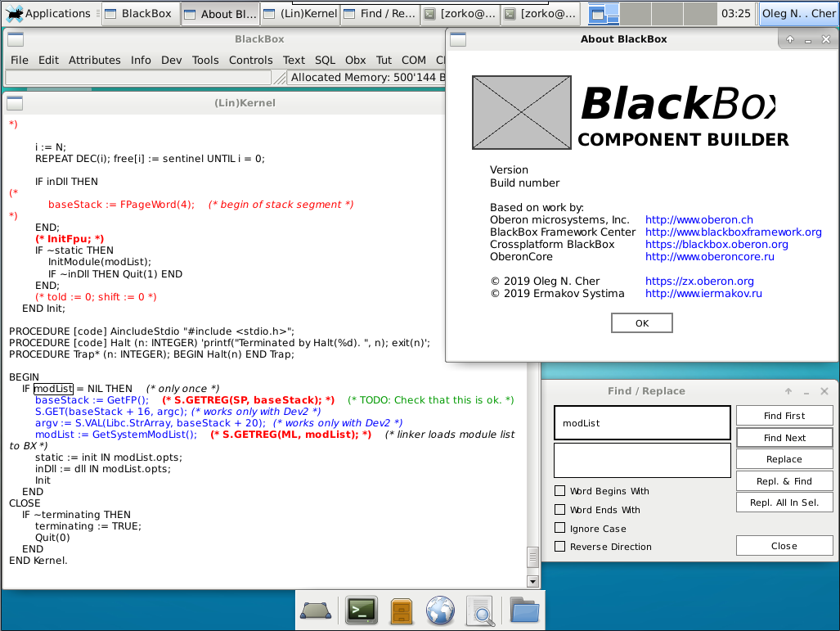Click the highlighted modList word in code

53,389
